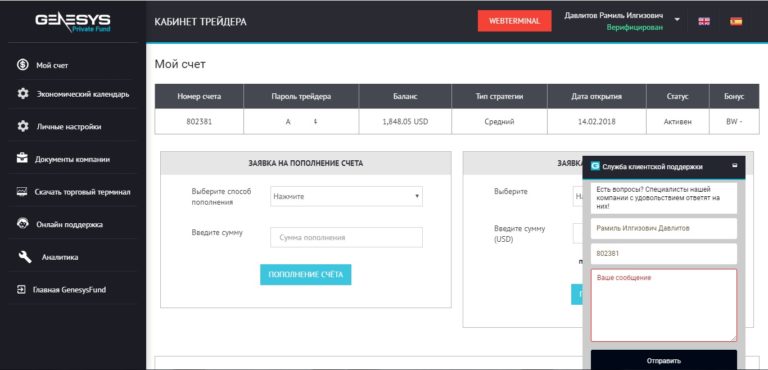
Task: Click the trader password cell in the table
Action: point(301,122)
